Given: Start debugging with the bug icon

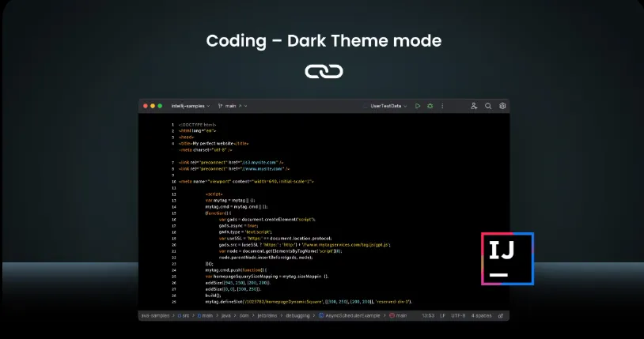Looking at the screenshot, I should pos(430,105).
